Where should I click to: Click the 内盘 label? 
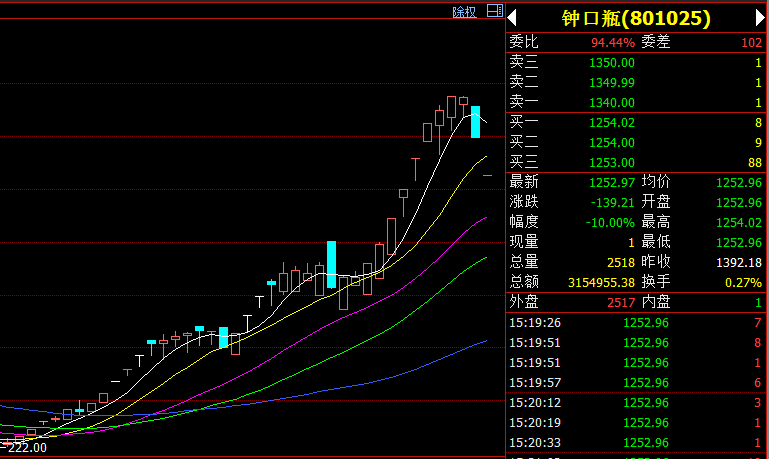pos(656,302)
